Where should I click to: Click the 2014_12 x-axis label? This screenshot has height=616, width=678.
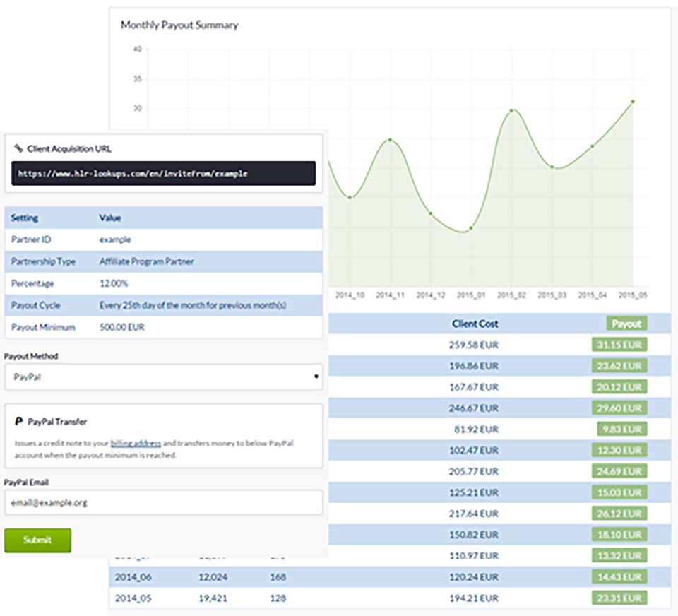430,295
